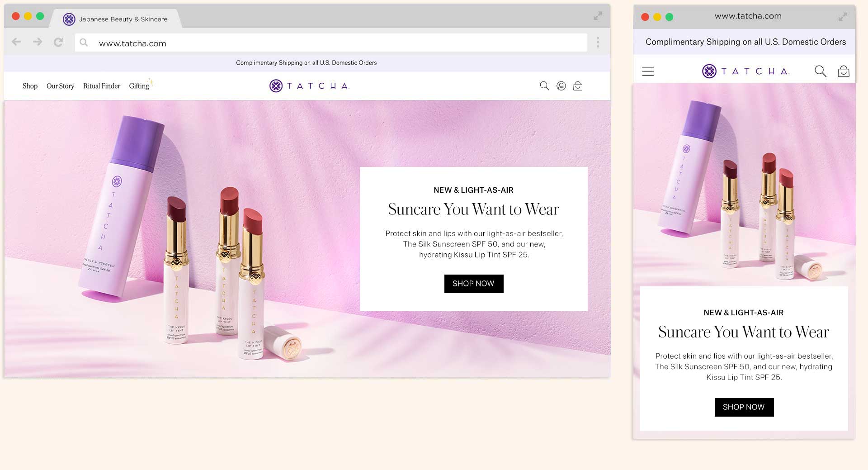Viewport: 868px width, 470px height.
Task: Click the www.tatcha.com address bar
Action: tap(330, 43)
